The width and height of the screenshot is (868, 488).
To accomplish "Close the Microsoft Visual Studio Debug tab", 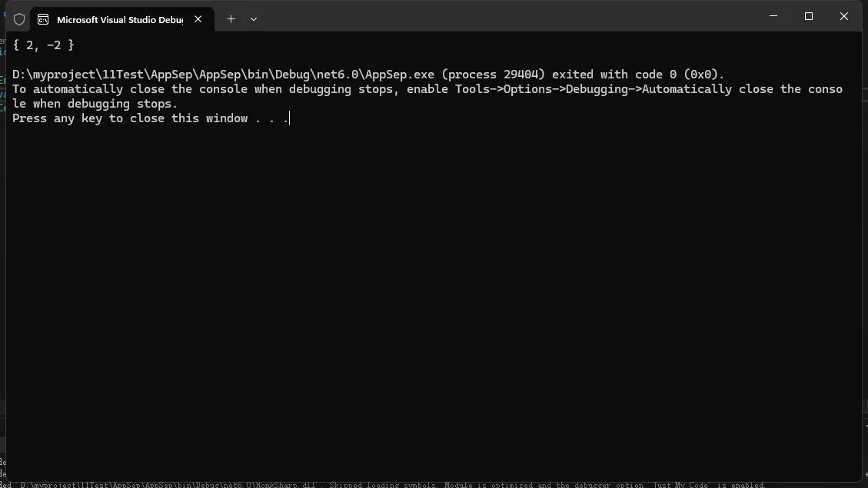I will (x=198, y=19).
